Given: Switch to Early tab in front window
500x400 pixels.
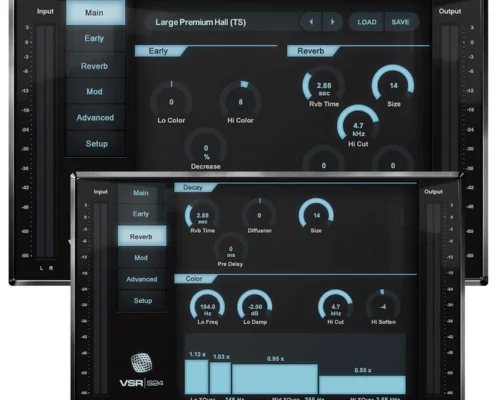Looking at the screenshot, I should 142,214.
